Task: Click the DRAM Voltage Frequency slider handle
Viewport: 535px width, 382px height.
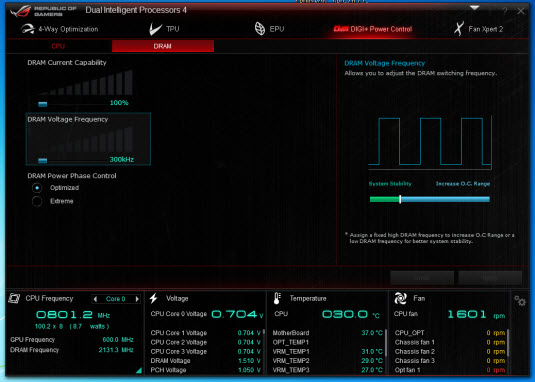Action: [43, 161]
